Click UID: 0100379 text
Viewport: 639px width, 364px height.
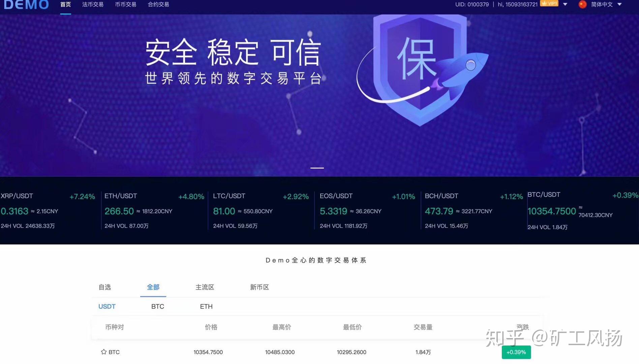[472, 4]
